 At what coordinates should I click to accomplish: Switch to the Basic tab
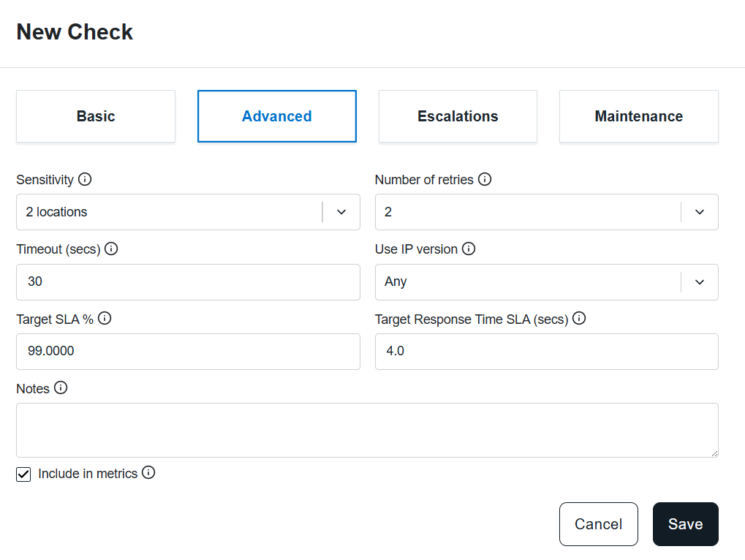(96, 116)
